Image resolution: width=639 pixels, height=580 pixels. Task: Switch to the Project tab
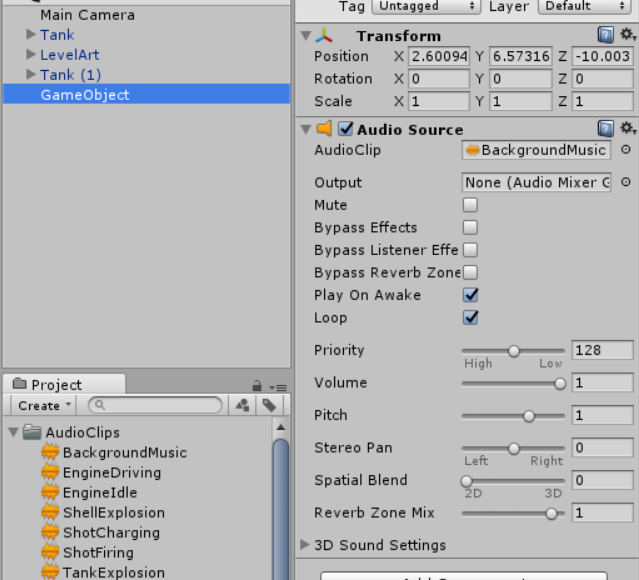(64, 384)
